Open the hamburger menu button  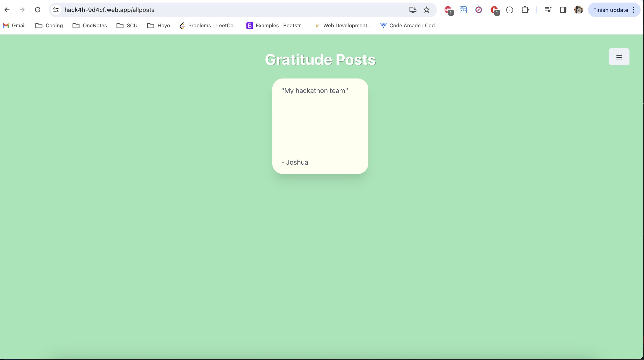[619, 57]
